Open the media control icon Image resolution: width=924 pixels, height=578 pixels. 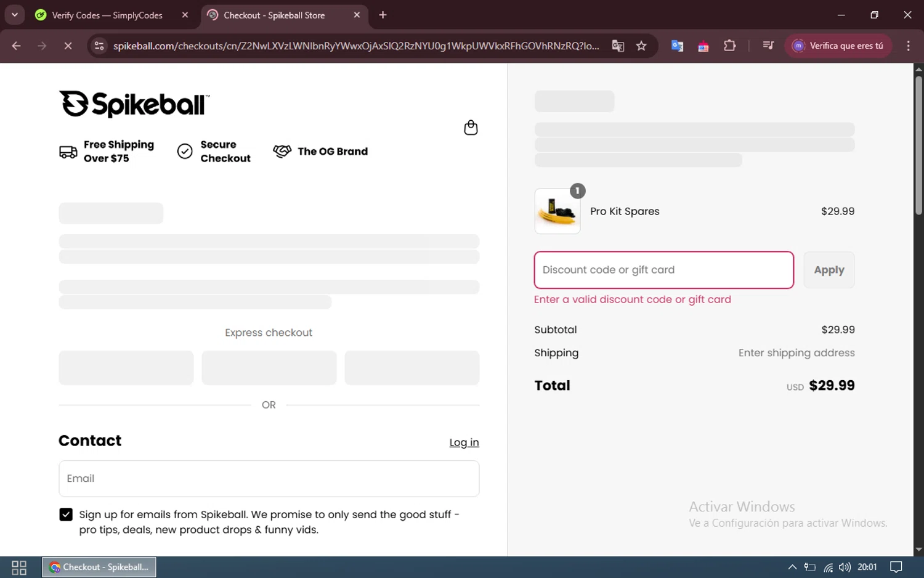click(x=768, y=46)
